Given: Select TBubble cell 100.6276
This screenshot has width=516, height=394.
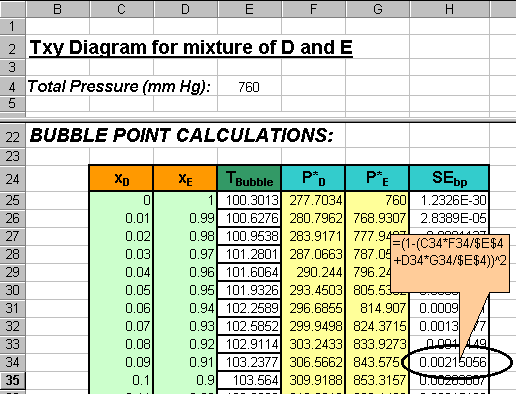Looking at the screenshot, I should [x=249, y=218].
